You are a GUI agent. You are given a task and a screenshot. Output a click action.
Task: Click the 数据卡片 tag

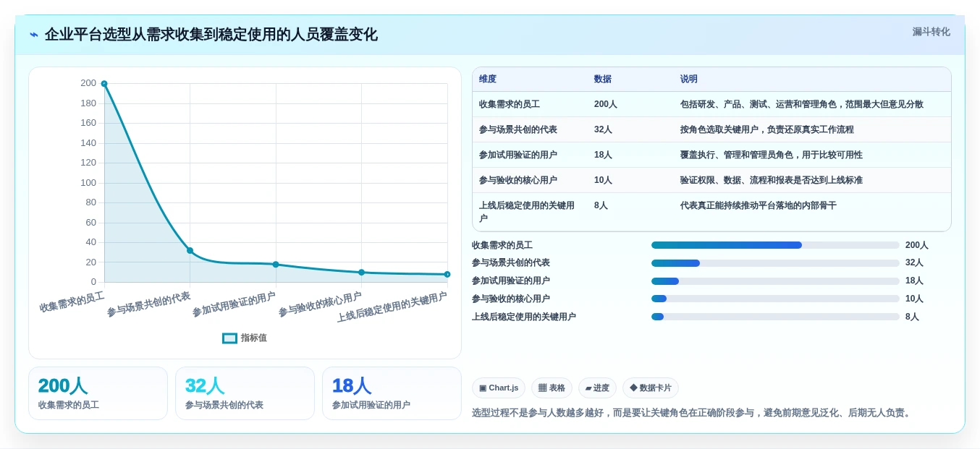(651, 388)
